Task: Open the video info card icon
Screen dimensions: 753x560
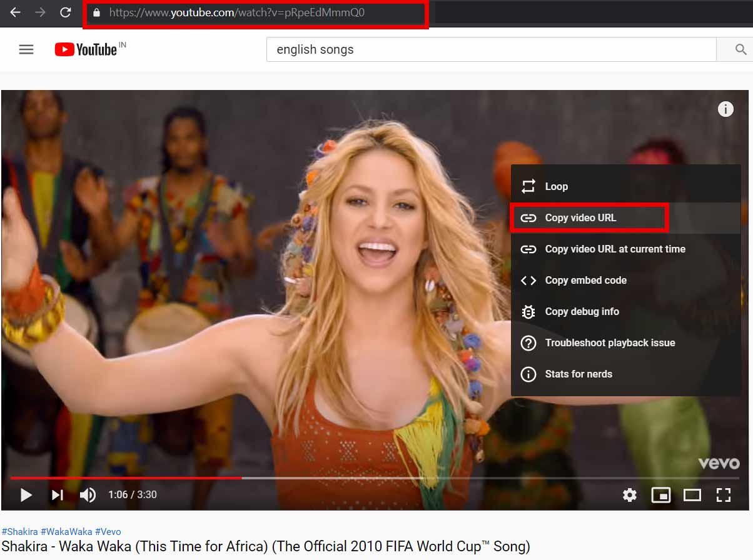Action: (725, 109)
